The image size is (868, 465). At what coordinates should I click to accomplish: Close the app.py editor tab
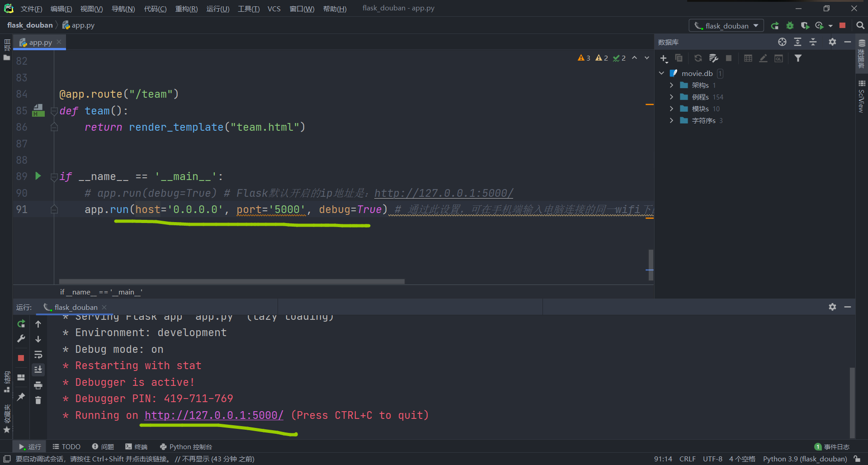[59, 42]
